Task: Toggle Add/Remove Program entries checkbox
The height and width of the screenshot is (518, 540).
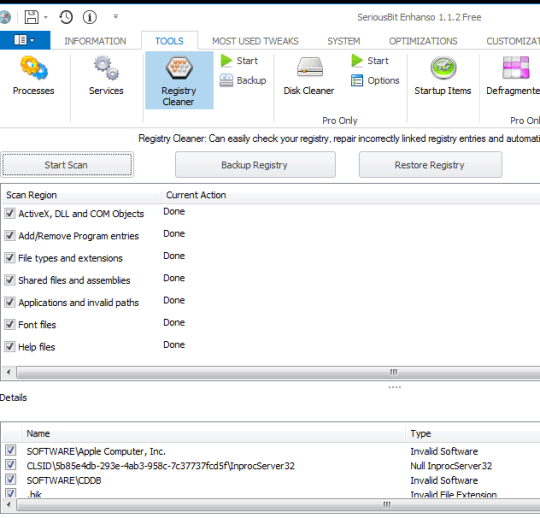Action: click(10, 236)
